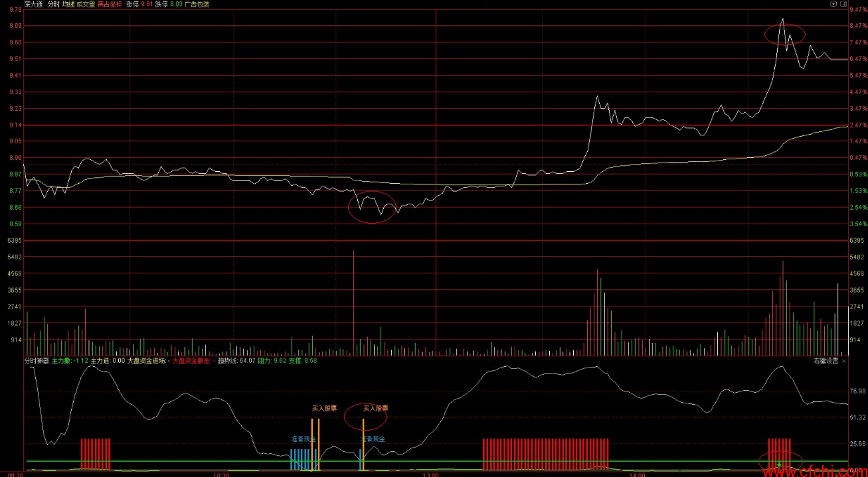Click the 分时神器 indicator name
This screenshot has width=868, height=477.
(x=37, y=361)
